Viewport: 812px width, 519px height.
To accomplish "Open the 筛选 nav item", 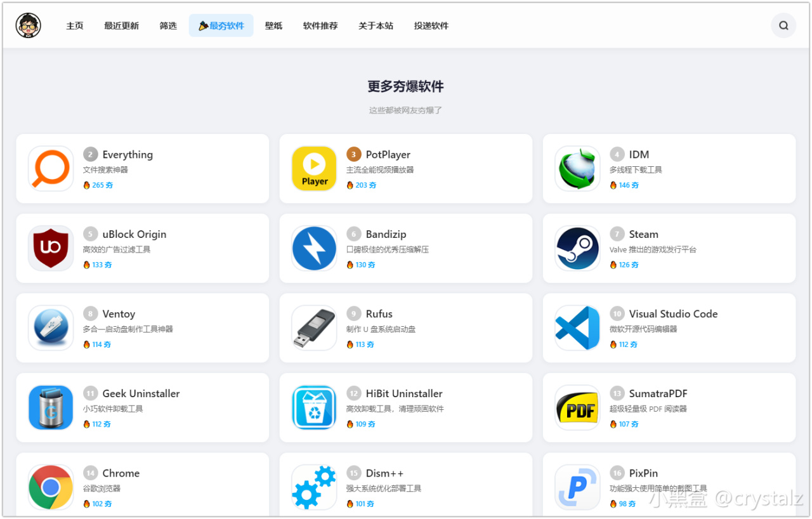I will pos(168,26).
